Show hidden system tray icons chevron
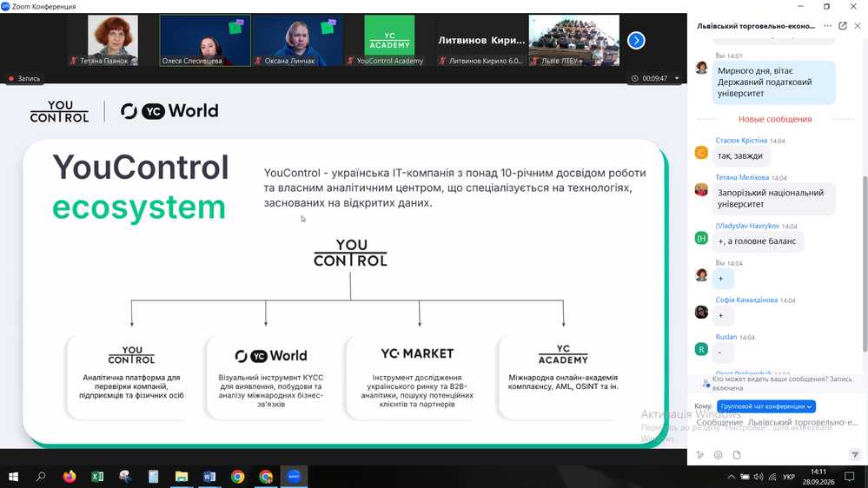Viewport: 868px width, 488px height. click(732, 477)
